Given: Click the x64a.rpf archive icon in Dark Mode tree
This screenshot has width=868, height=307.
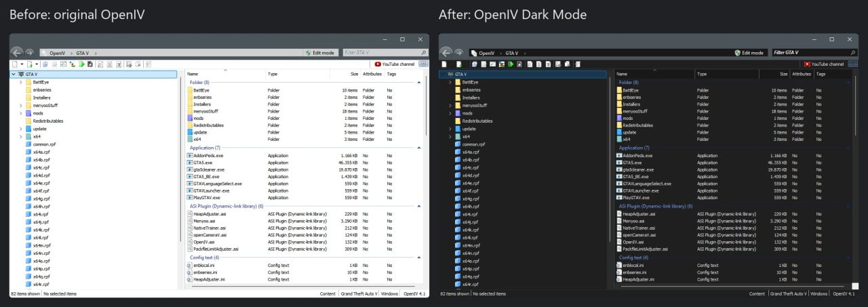Looking at the screenshot, I should (x=458, y=152).
